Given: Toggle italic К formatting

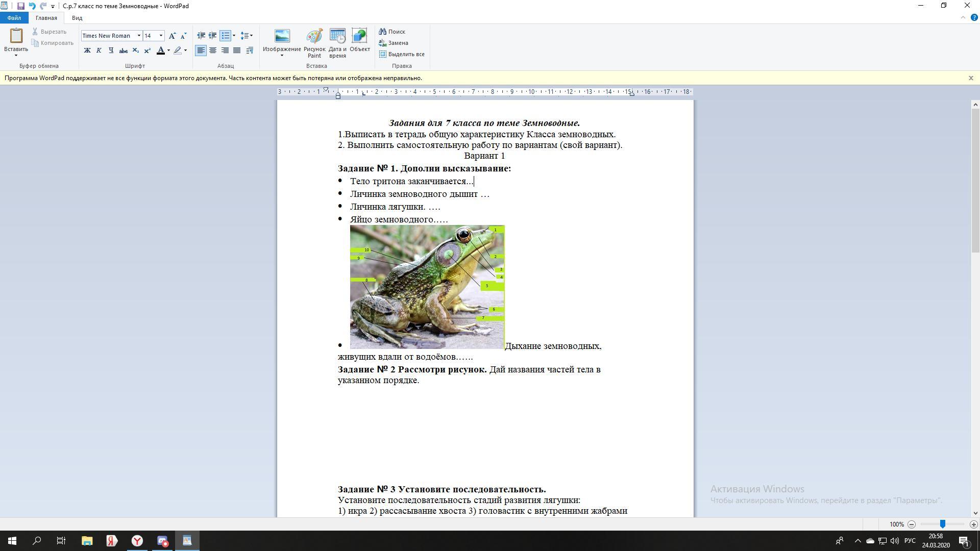Looking at the screenshot, I should (x=99, y=51).
